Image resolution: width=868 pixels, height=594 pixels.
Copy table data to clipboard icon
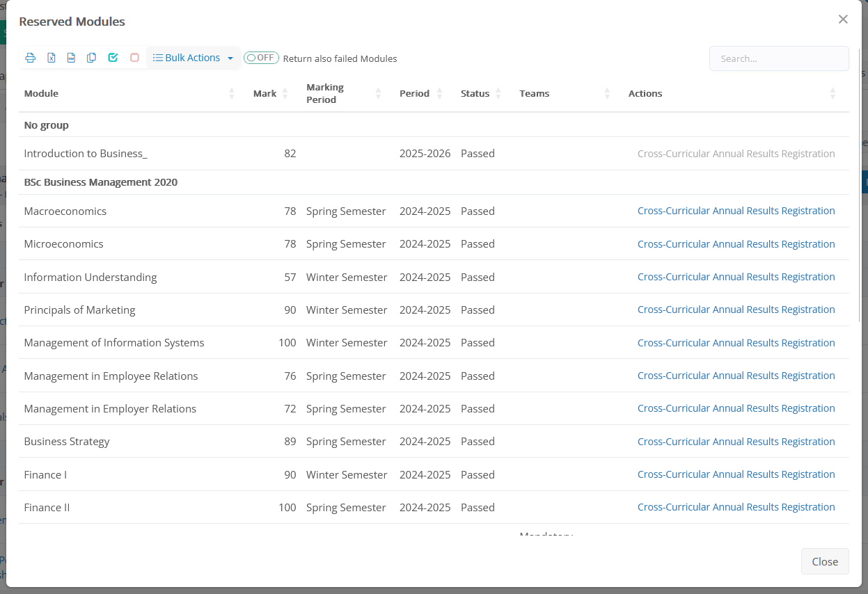pos(91,58)
